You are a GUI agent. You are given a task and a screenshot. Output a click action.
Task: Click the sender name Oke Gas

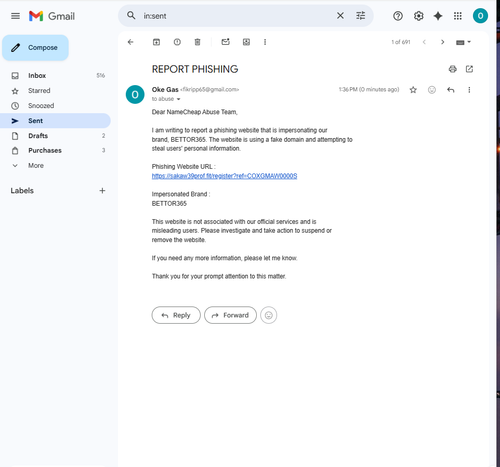click(165, 90)
